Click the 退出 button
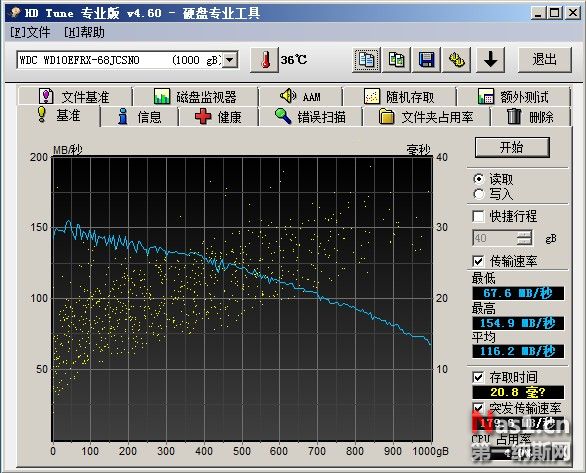The image size is (586, 473). pyautogui.click(x=545, y=60)
